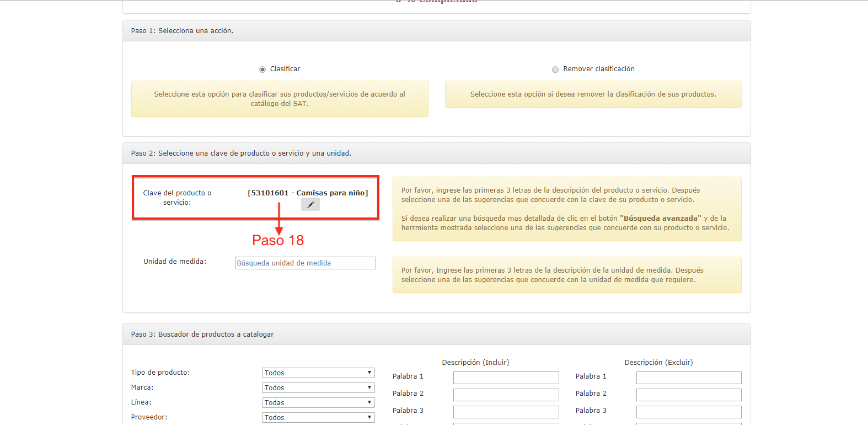Viewport: 868px width, 425px height.
Task: Expand the Línea dropdown
Action: coord(318,403)
